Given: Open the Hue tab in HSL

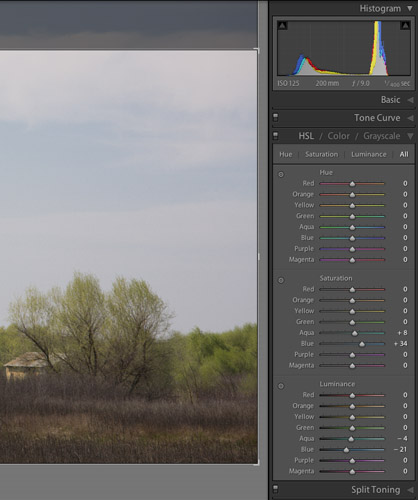Looking at the screenshot, I should coord(286,154).
